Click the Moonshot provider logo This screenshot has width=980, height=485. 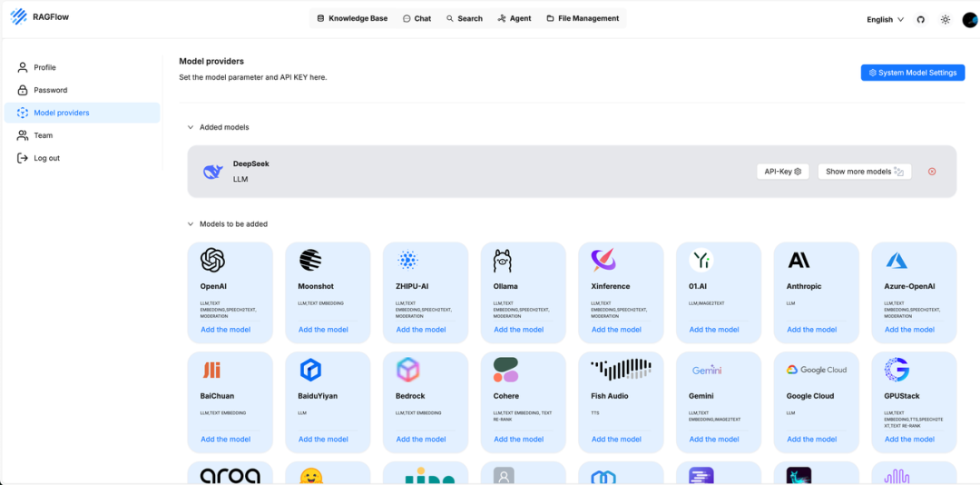click(x=310, y=260)
